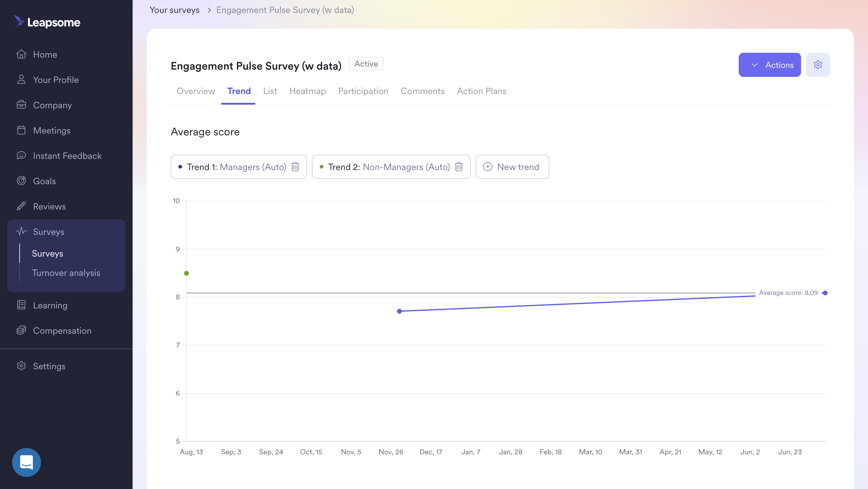
Task: Add a New trend
Action: pos(512,167)
